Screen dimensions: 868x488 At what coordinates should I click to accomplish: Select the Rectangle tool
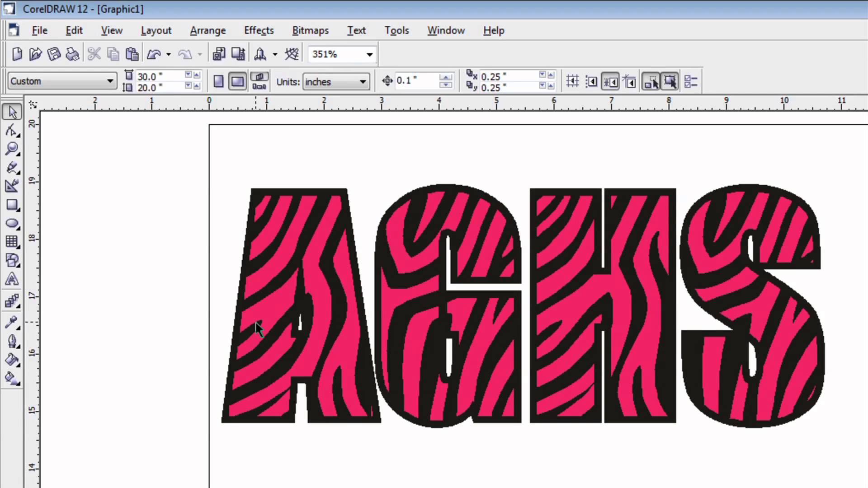[x=12, y=205]
